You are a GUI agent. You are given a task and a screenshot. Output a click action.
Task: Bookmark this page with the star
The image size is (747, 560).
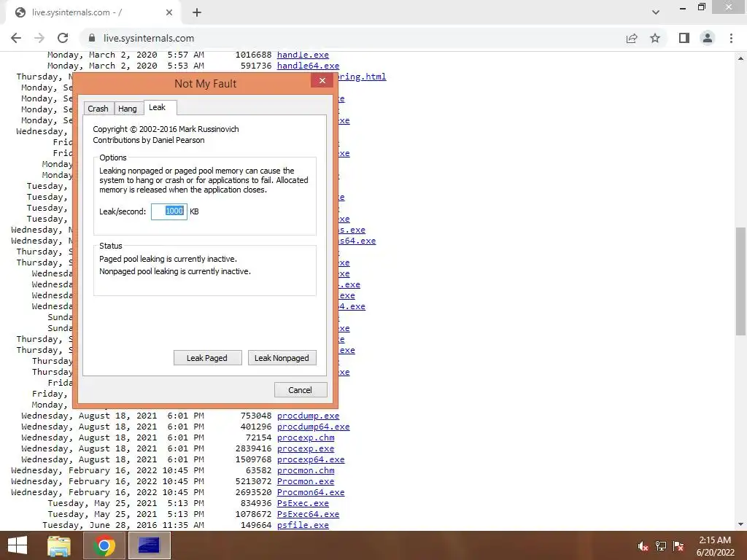coord(655,38)
